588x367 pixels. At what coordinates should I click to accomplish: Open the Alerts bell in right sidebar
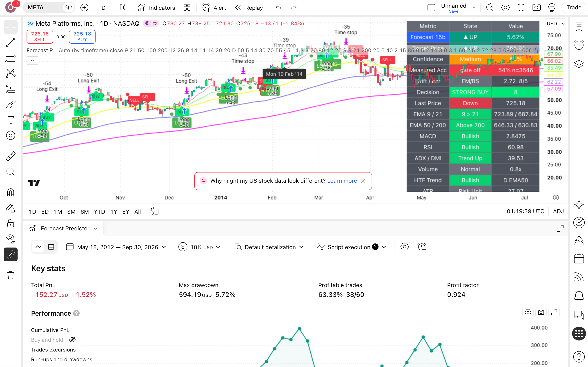[579, 296]
